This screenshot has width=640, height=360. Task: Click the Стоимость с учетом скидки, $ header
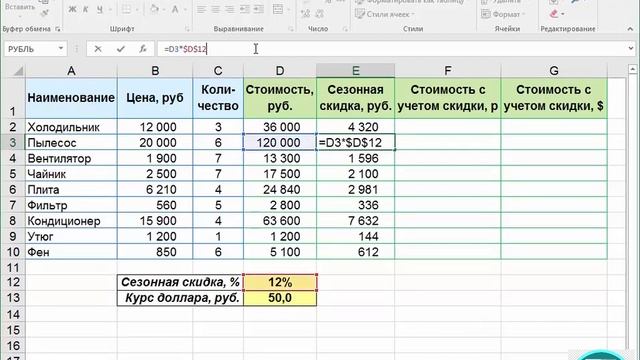point(554,98)
